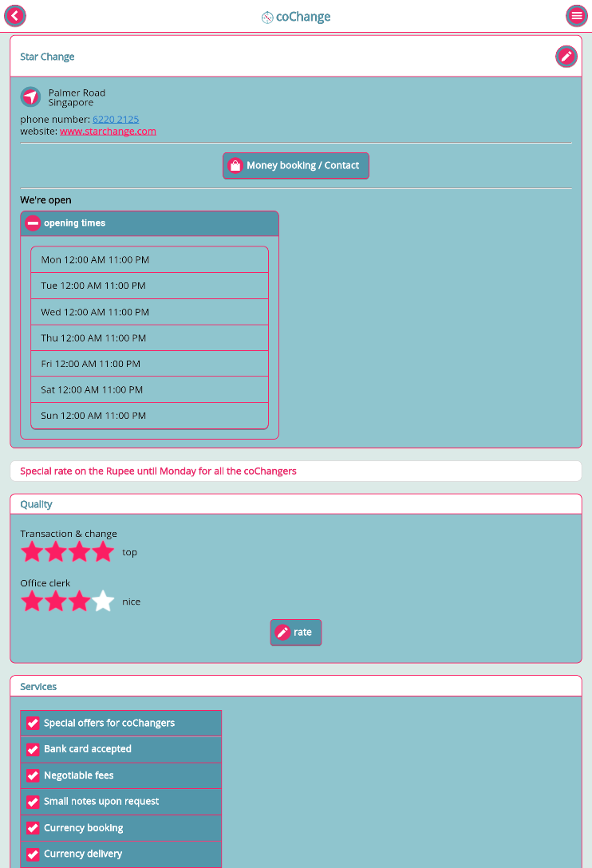
Task: Toggle Currency delivery checkbox
Action: coord(33,854)
